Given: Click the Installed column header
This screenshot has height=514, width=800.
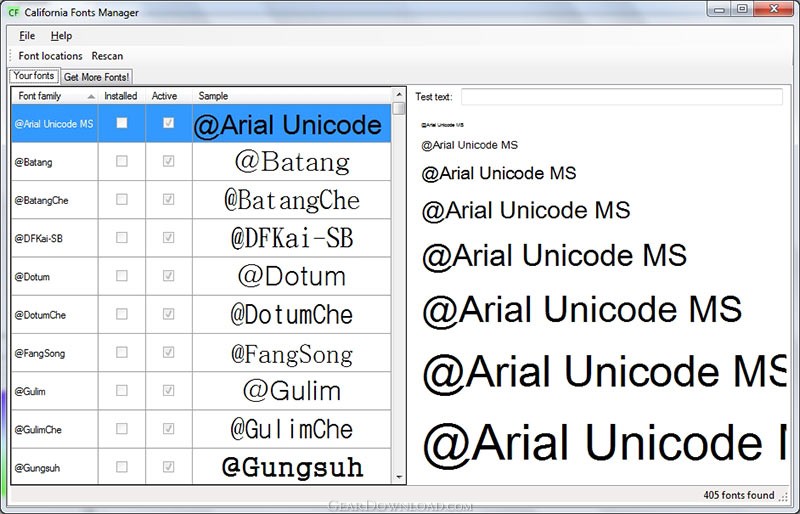Looking at the screenshot, I should 121,96.
